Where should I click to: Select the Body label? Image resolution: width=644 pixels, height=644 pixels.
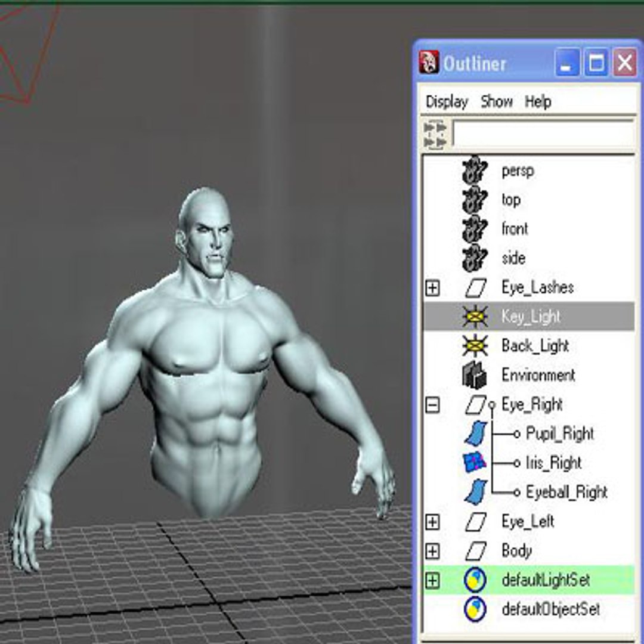pos(516,551)
